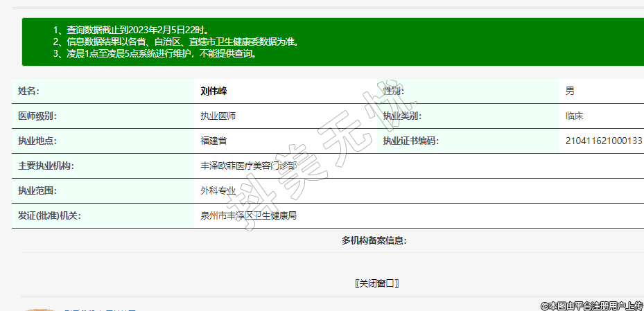Click the 外科专业 practice scope value

click(218, 190)
